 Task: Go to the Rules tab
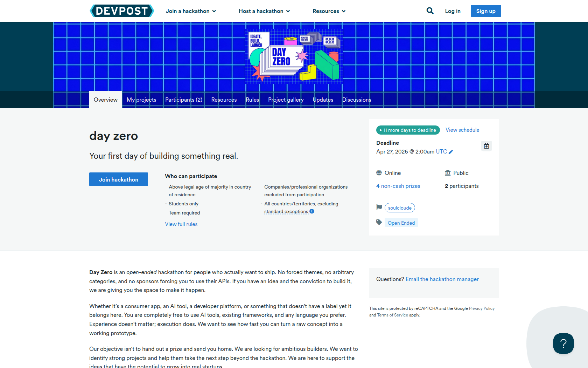point(252,100)
